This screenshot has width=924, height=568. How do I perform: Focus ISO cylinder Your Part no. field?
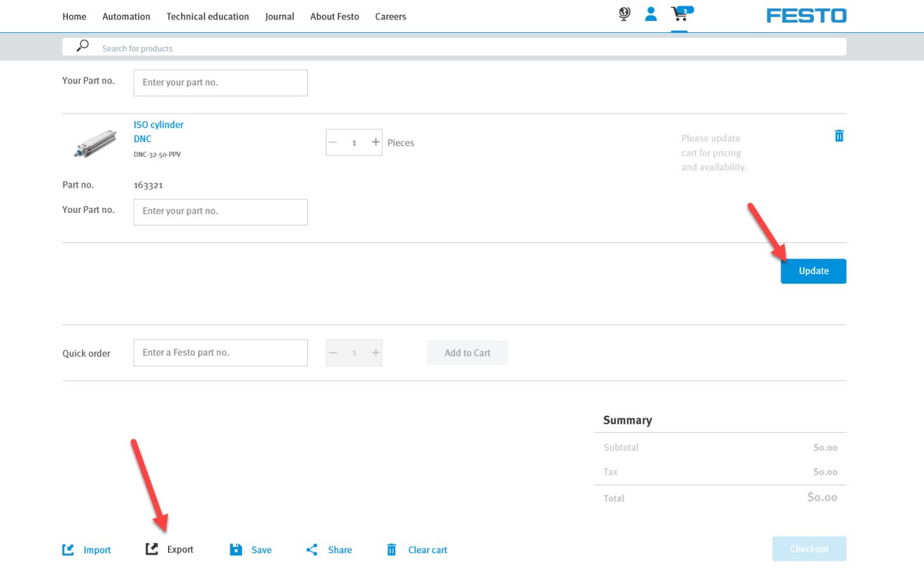tap(220, 212)
